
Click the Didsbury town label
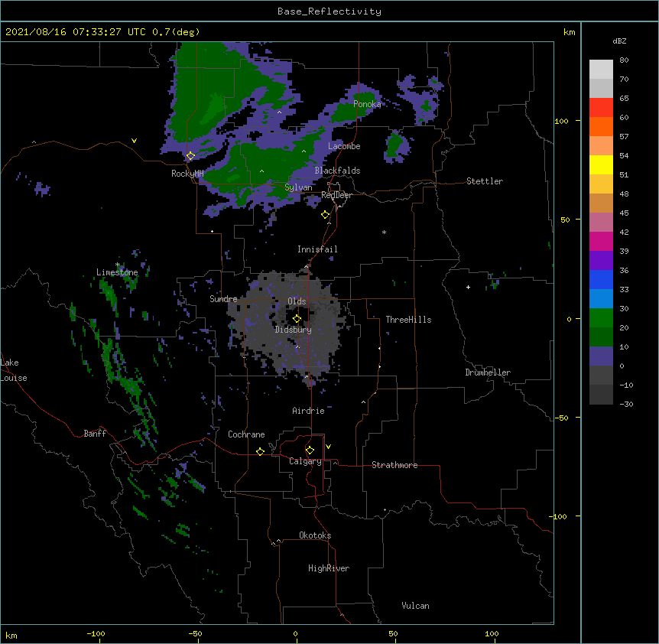(x=294, y=330)
